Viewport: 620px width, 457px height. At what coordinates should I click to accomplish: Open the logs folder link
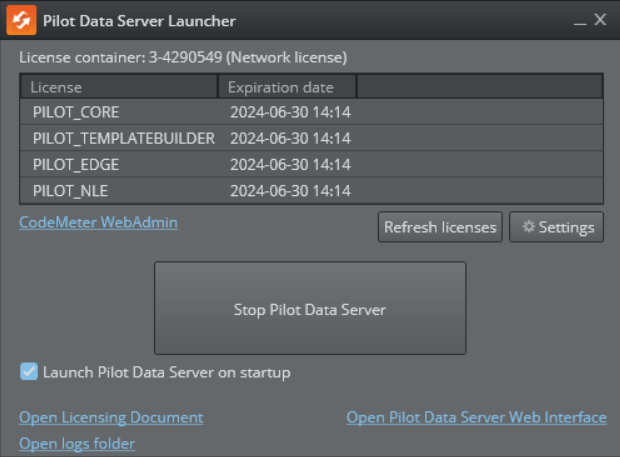77,443
